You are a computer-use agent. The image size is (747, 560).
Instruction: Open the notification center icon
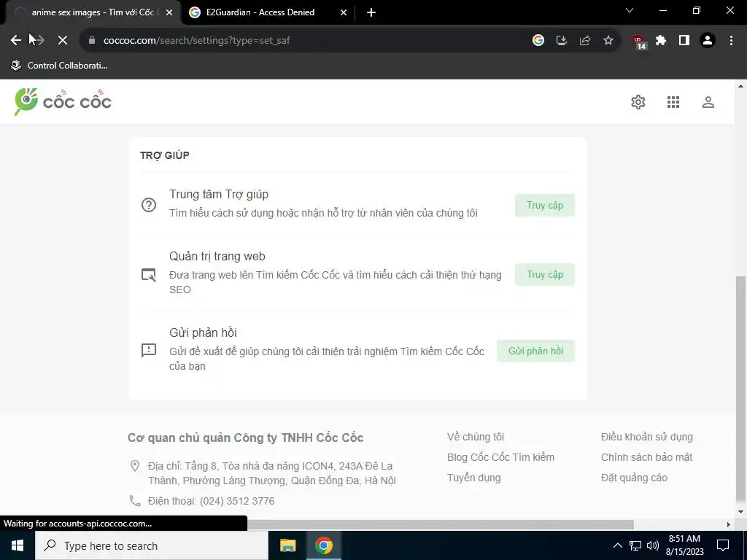click(723, 545)
